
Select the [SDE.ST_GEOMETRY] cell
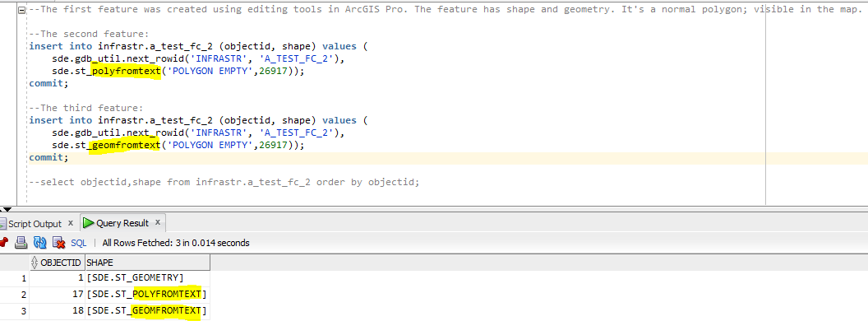(147, 277)
